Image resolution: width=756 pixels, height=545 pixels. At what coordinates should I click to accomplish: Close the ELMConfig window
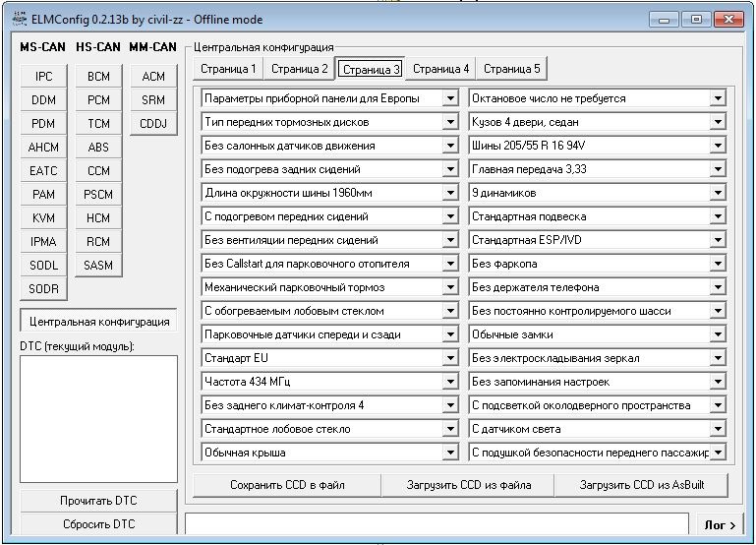tap(728, 20)
